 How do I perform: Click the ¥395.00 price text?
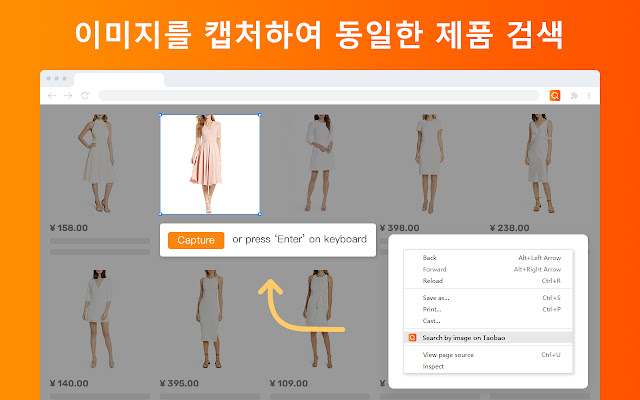click(x=179, y=383)
